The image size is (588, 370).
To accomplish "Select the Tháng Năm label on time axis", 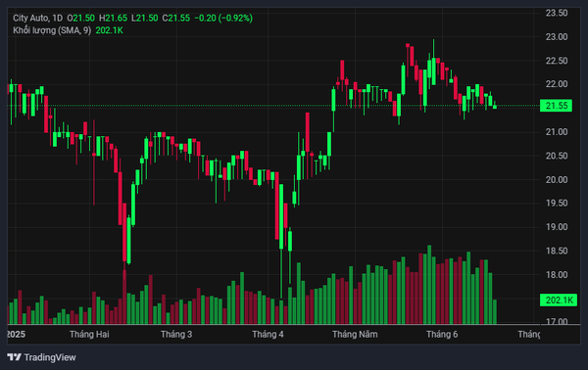I will 355,334.
